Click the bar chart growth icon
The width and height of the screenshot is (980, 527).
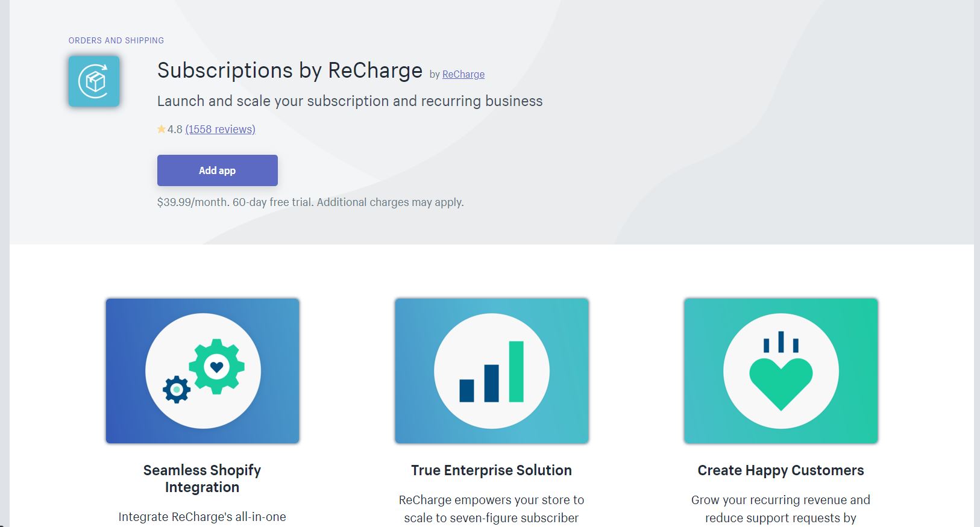point(492,371)
